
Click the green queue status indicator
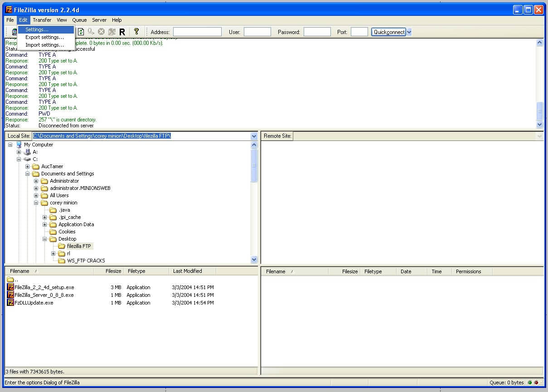point(530,382)
